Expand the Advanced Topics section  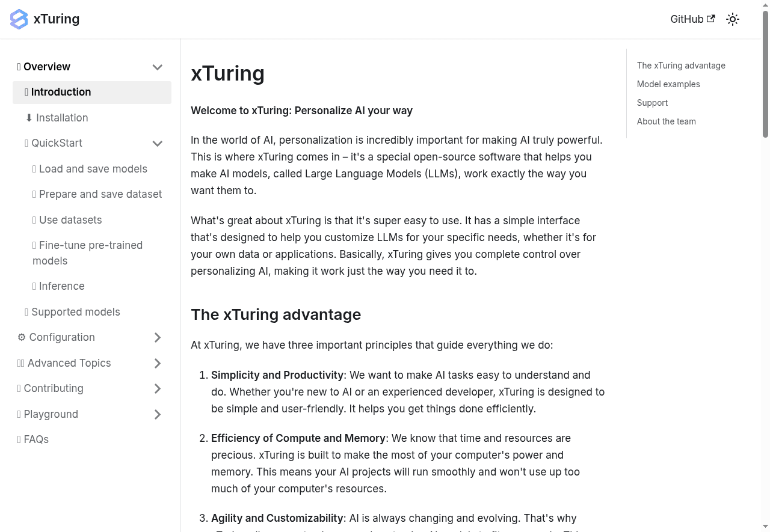[x=158, y=363]
